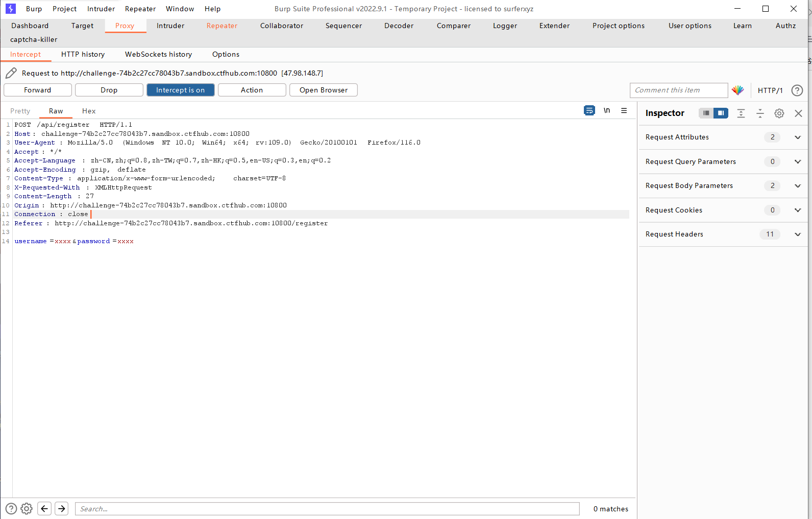This screenshot has width=812, height=519.
Task: Open the Burp menu
Action: click(34, 9)
